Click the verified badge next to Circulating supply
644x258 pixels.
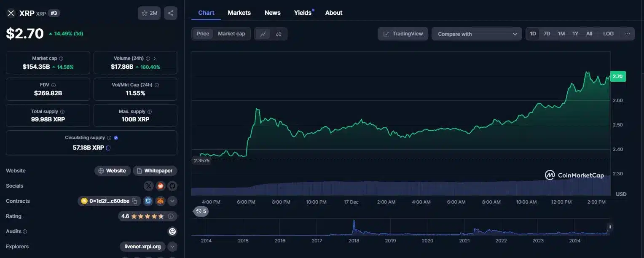116,138
